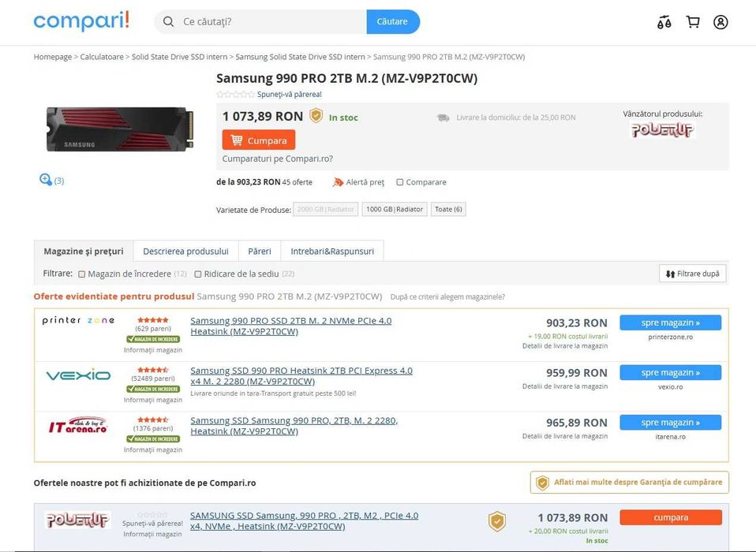
Task: Click the orange Cumpara button
Action: click(258, 140)
